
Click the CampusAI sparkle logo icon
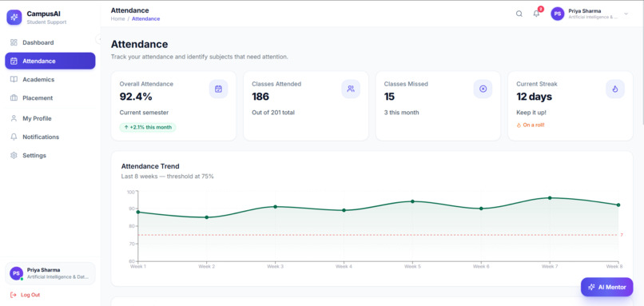14,18
